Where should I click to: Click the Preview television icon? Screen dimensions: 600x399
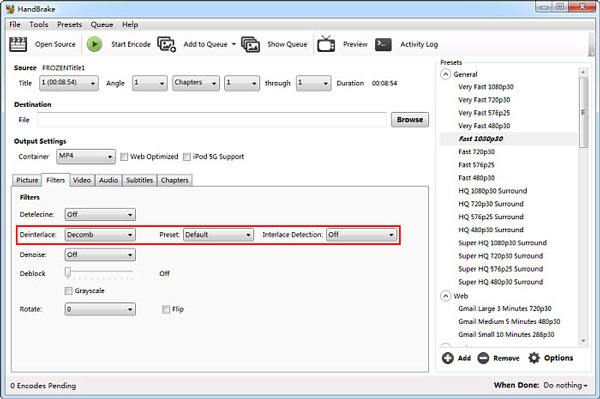(x=326, y=44)
